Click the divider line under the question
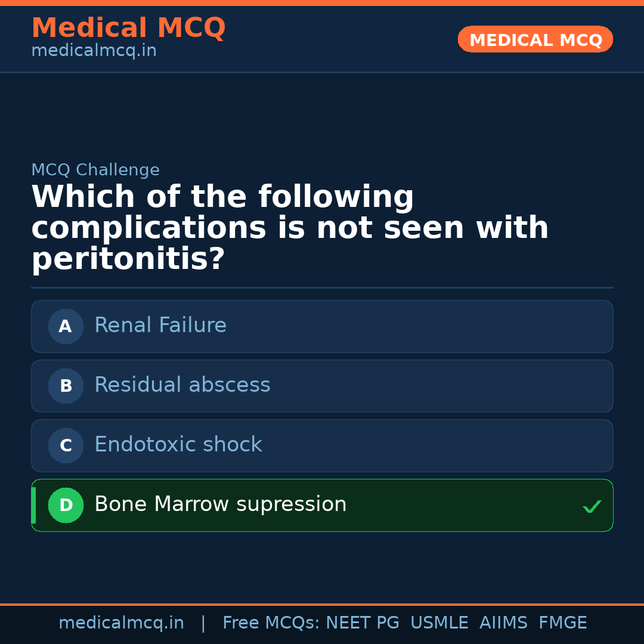This screenshot has width=644, height=644. (x=322, y=288)
